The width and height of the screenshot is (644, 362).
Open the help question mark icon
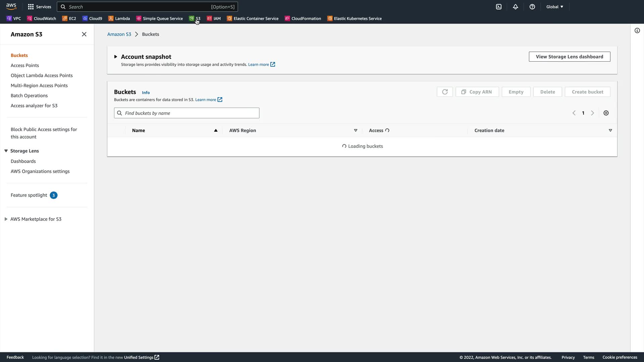click(x=532, y=7)
